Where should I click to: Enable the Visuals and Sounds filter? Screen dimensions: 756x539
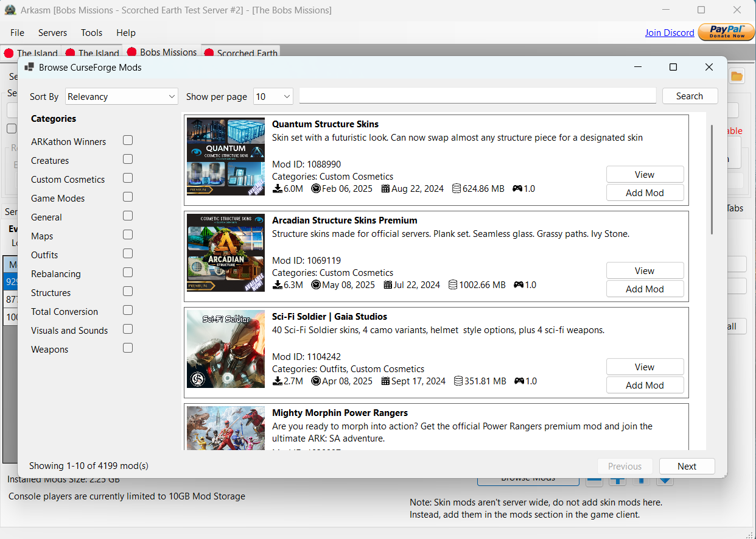click(128, 329)
